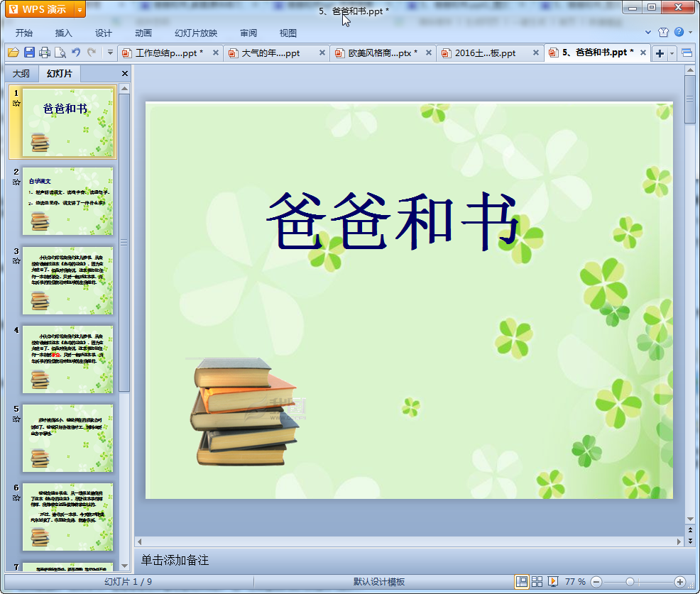Close the 2016土...板.ppt document tab

point(536,53)
